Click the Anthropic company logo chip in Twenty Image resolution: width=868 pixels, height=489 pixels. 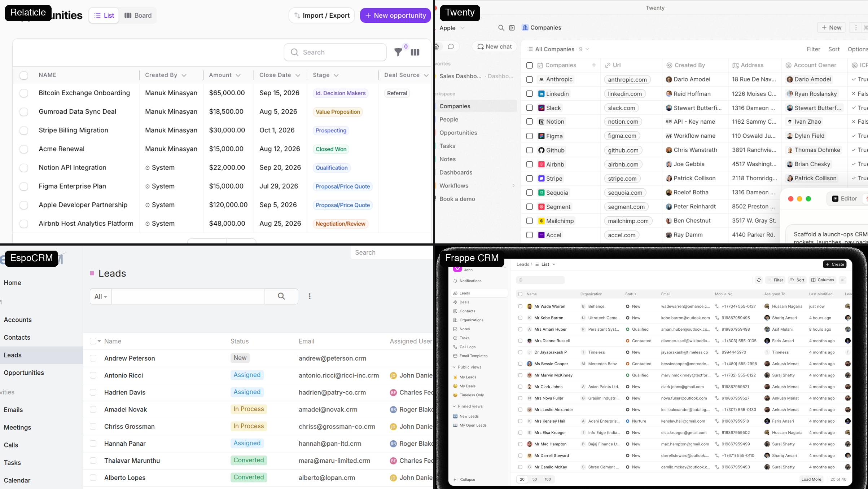pyautogui.click(x=555, y=79)
